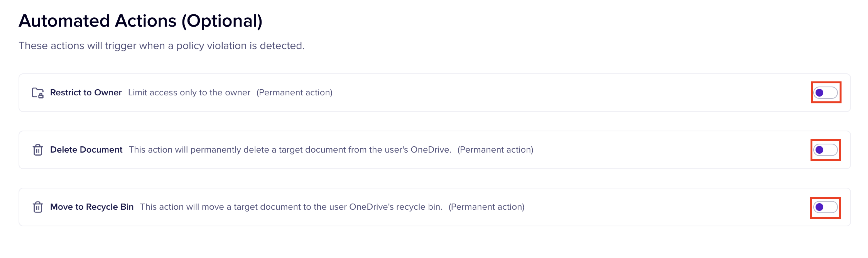Click '(Permanent action)' in the Recycle Bin row

pos(486,207)
